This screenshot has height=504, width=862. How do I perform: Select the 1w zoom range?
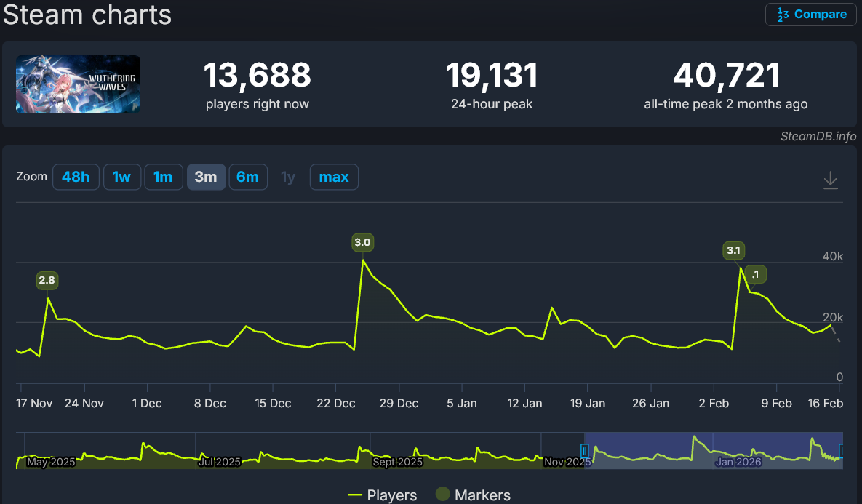(122, 177)
